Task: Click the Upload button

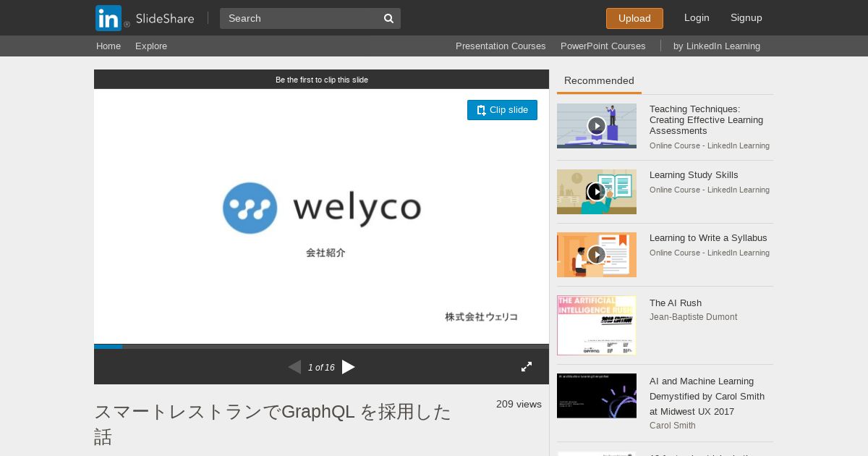Action: pyautogui.click(x=634, y=18)
